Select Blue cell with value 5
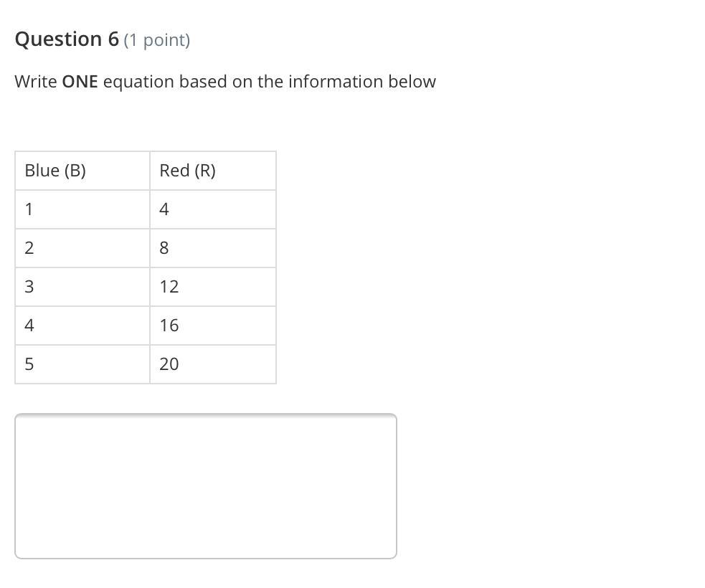 coord(82,364)
